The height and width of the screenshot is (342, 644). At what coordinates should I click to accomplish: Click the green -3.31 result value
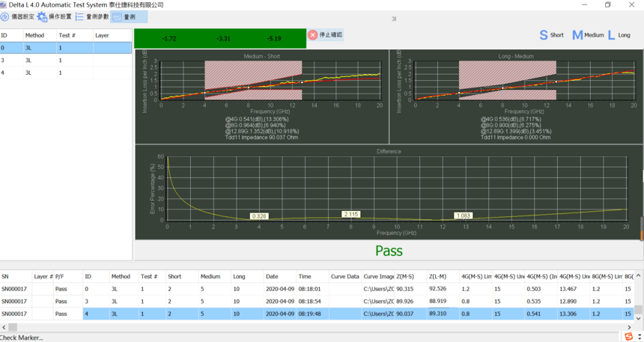(223, 39)
